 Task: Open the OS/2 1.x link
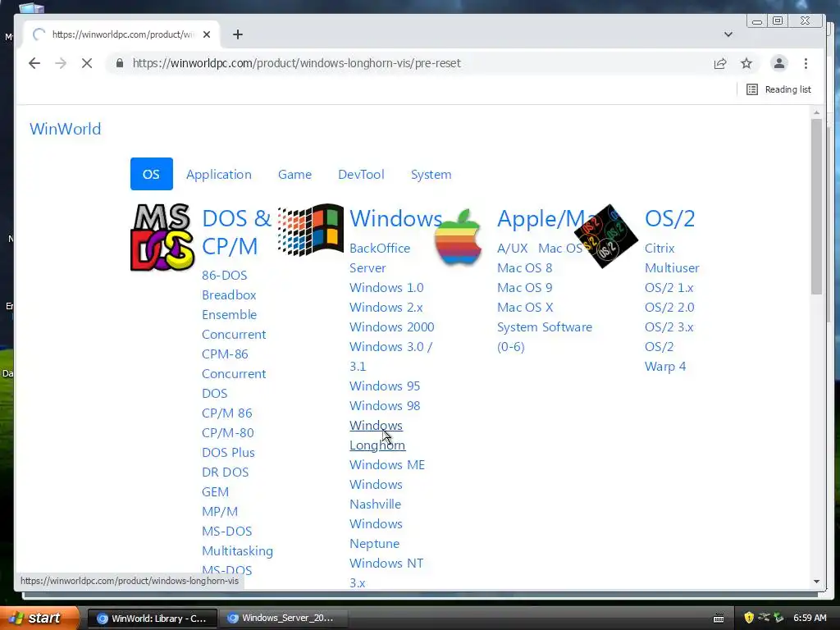point(669,288)
